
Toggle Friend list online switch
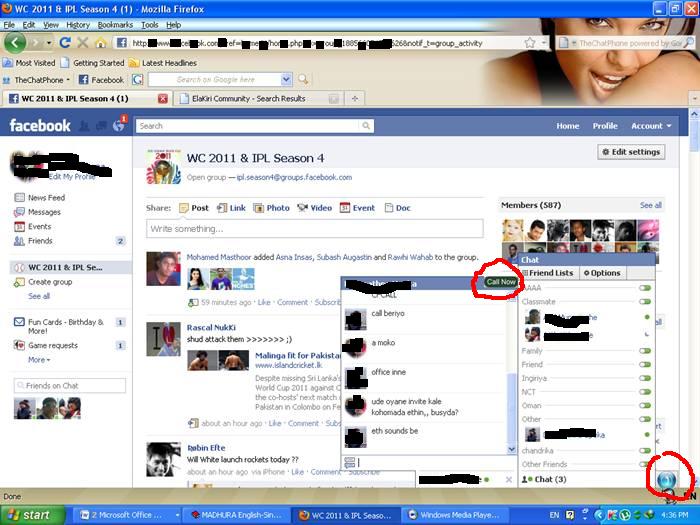click(x=645, y=365)
